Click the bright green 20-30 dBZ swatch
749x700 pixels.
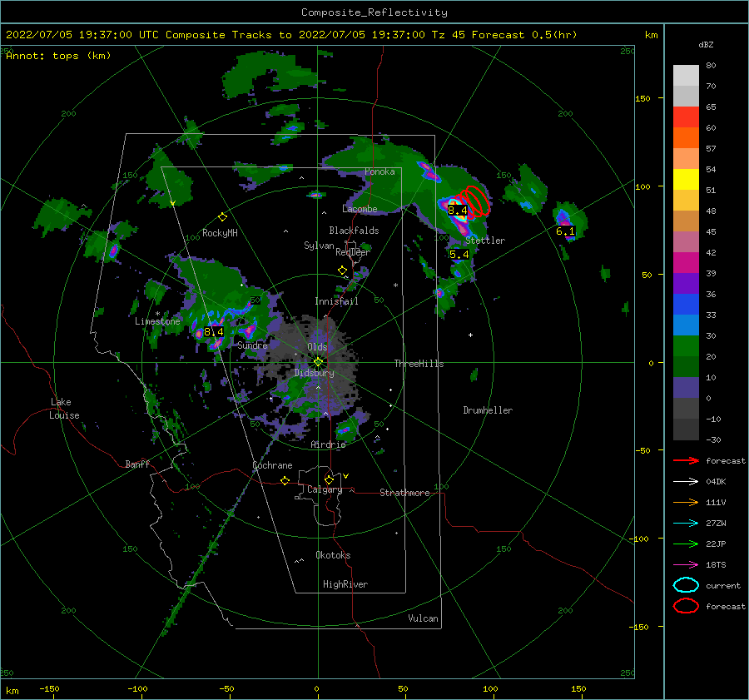click(x=686, y=346)
